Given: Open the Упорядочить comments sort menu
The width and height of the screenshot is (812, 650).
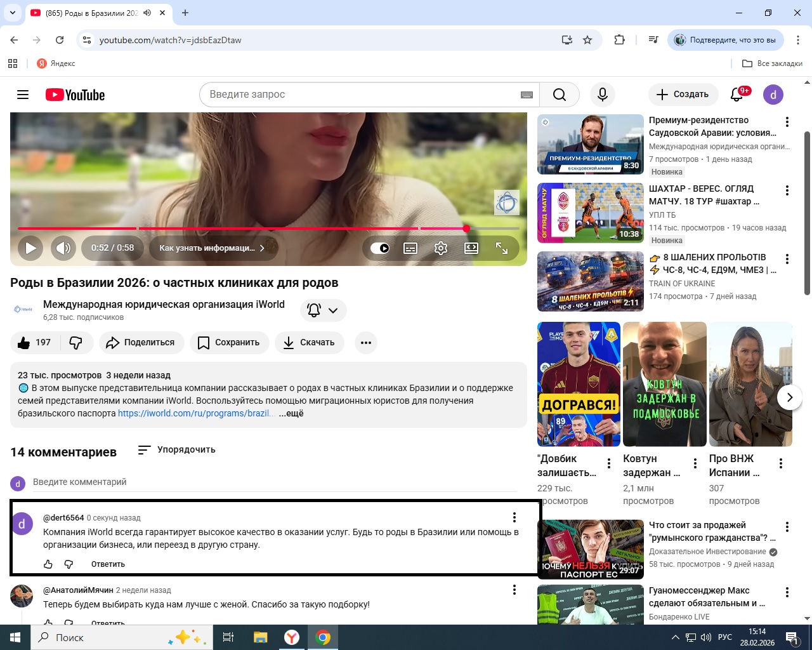Looking at the screenshot, I should coord(177,450).
